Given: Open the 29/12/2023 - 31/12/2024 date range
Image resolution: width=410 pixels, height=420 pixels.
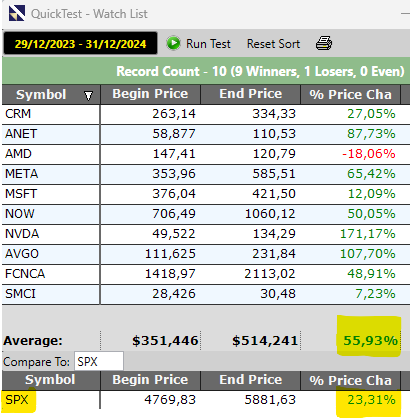Looking at the screenshot, I should (80, 43).
